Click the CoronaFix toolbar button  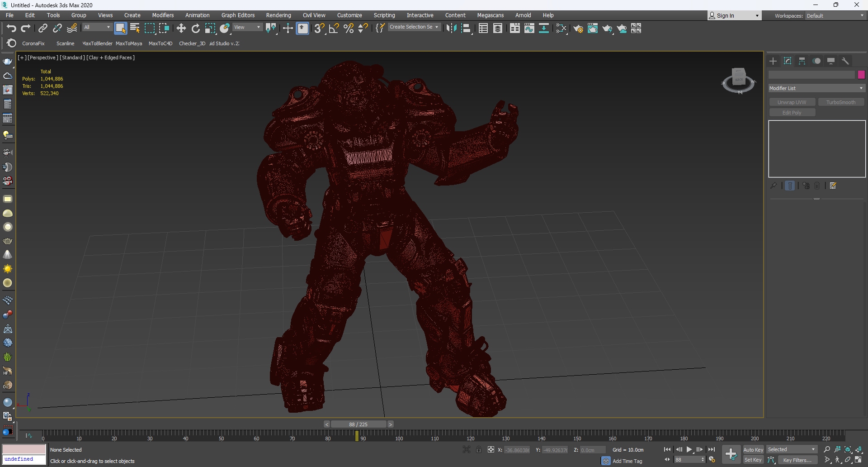(33, 43)
